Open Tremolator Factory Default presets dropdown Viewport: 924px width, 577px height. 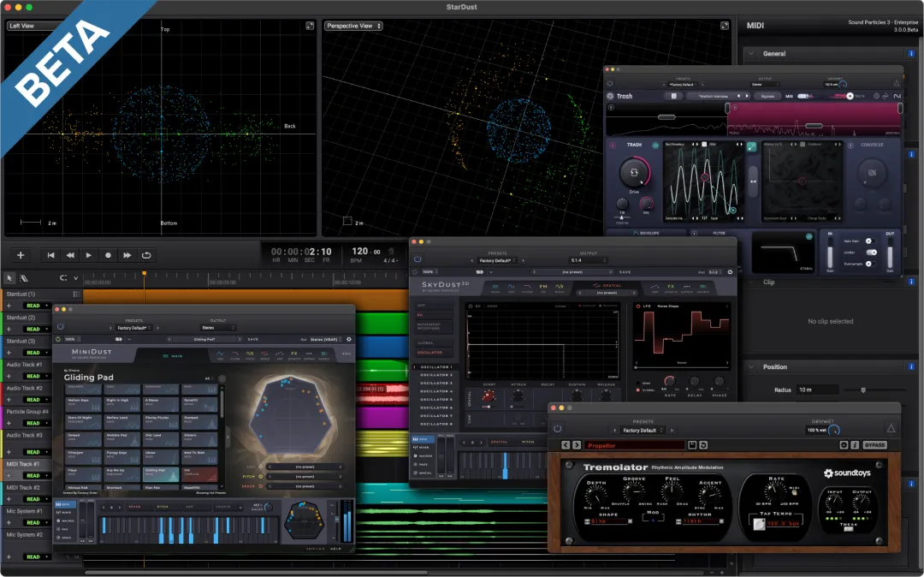[643, 431]
